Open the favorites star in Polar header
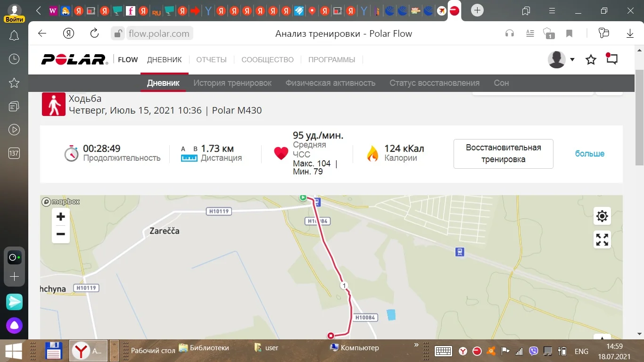This screenshot has height=362, width=644. point(591,60)
